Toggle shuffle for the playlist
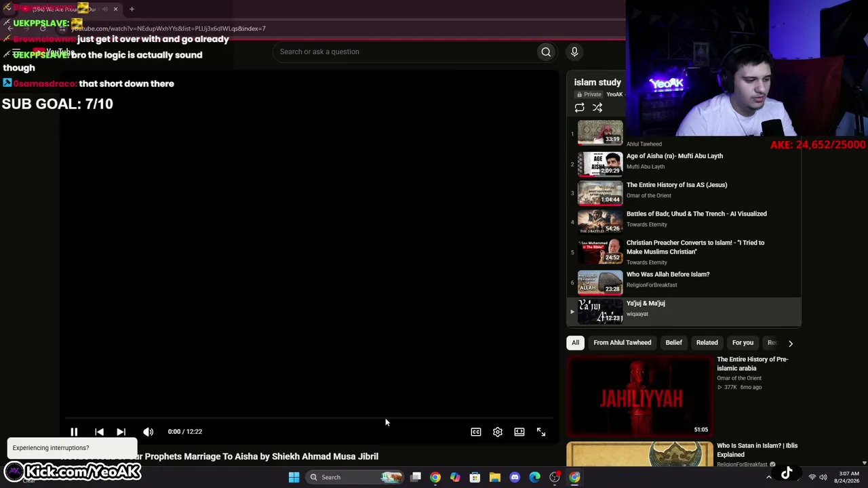Image resolution: width=868 pixels, height=488 pixels. 597,108
